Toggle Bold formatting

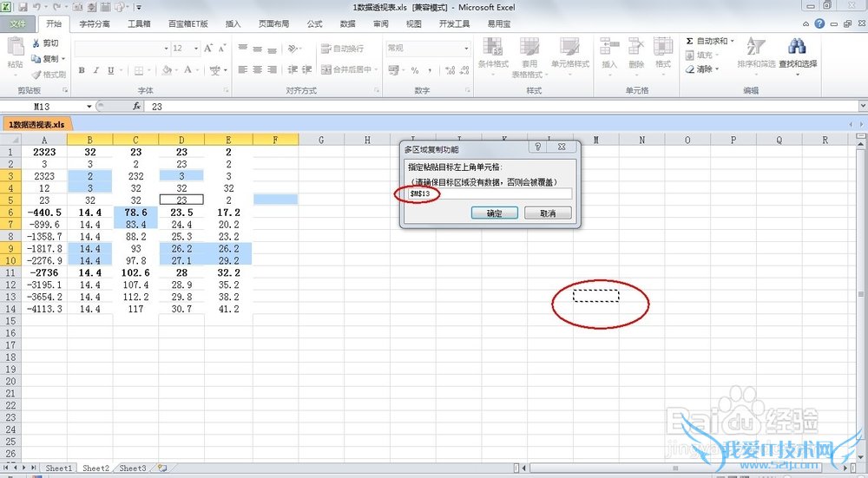[82, 70]
